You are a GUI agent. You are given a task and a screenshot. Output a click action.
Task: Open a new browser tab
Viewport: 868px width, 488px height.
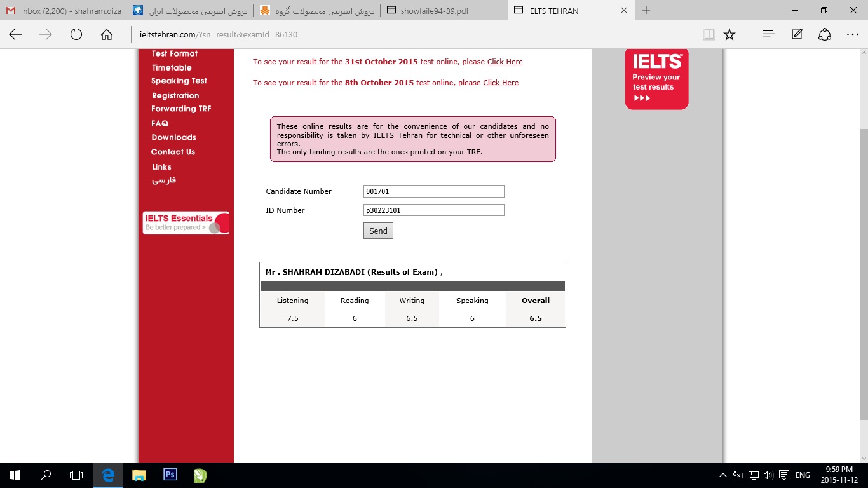pyautogui.click(x=646, y=10)
